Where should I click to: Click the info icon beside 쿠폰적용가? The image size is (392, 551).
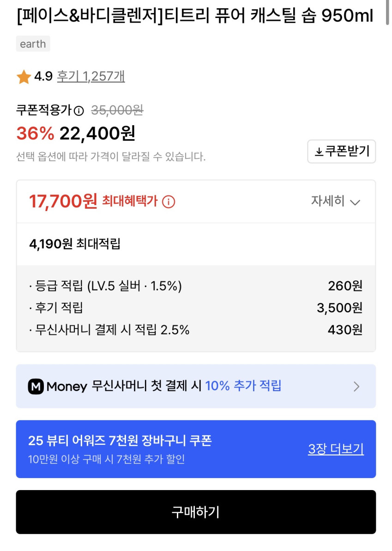[79, 111]
